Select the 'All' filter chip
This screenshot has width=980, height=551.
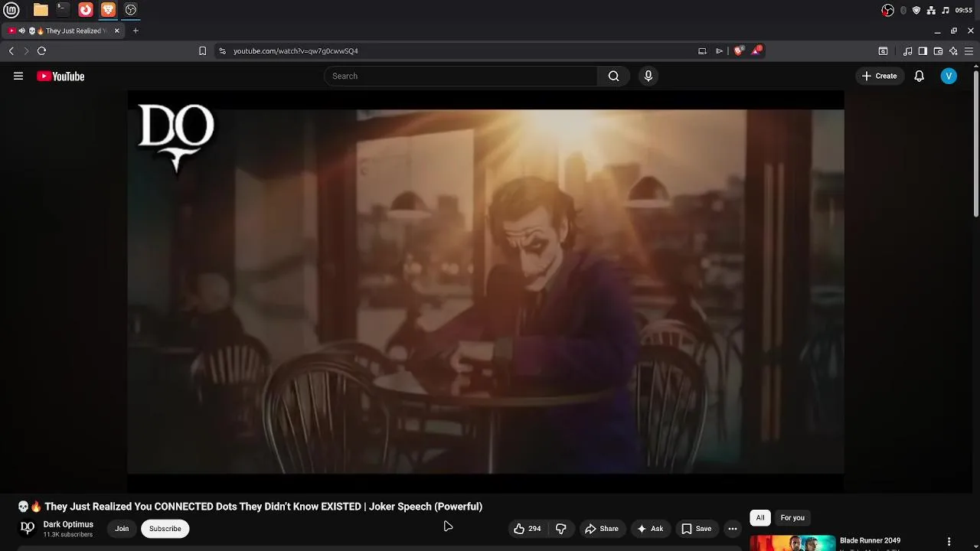pos(760,518)
